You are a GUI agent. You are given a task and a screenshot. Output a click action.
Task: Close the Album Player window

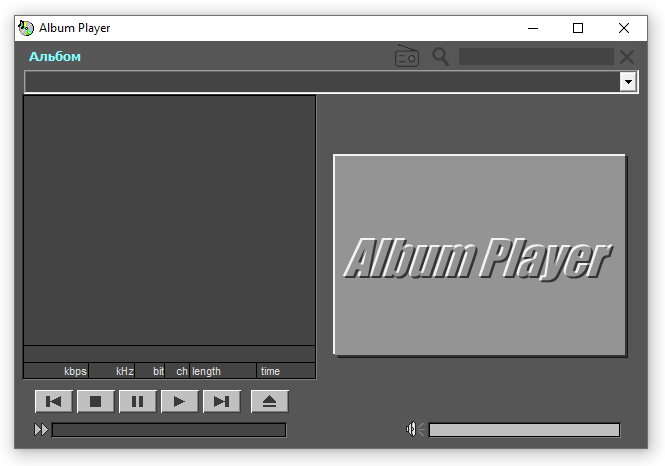tap(623, 28)
